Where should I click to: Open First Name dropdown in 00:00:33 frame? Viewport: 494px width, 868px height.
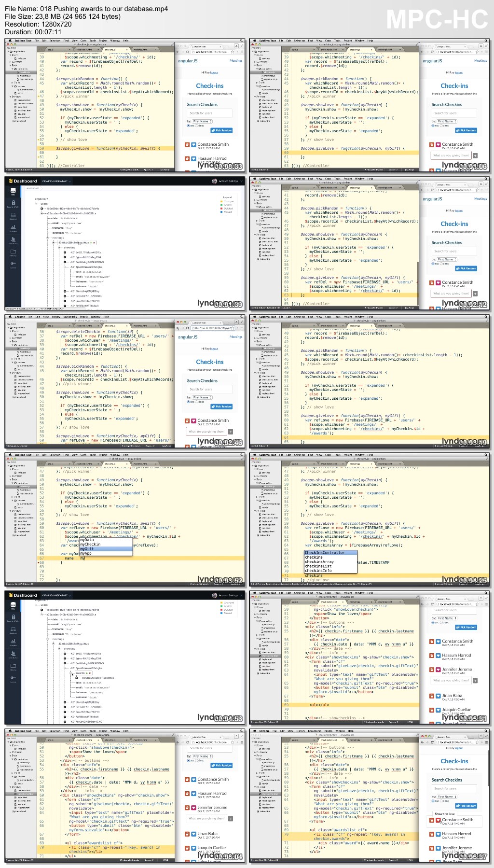click(x=202, y=121)
